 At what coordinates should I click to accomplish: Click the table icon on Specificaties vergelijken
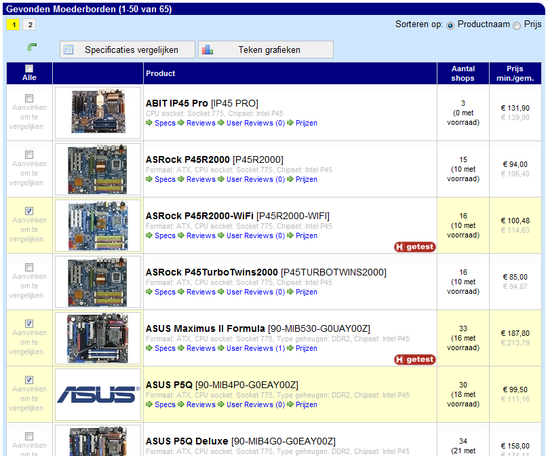tap(69, 50)
